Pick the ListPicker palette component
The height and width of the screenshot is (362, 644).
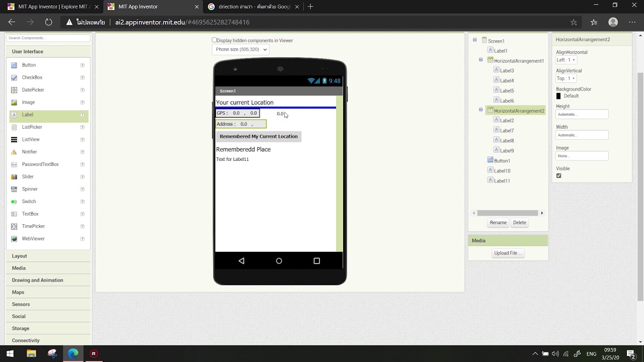[32, 127]
